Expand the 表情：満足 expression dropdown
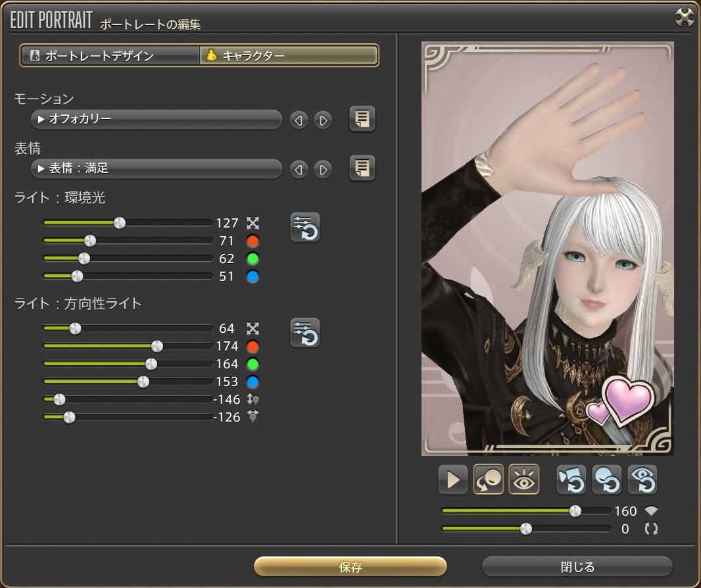 (x=157, y=168)
